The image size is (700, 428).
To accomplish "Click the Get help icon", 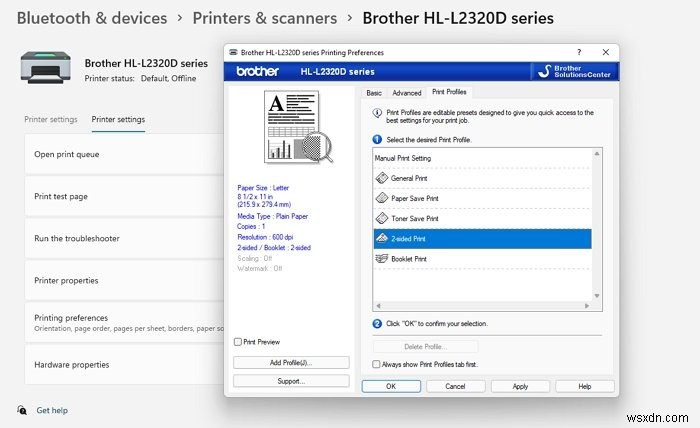I will point(22,410).
